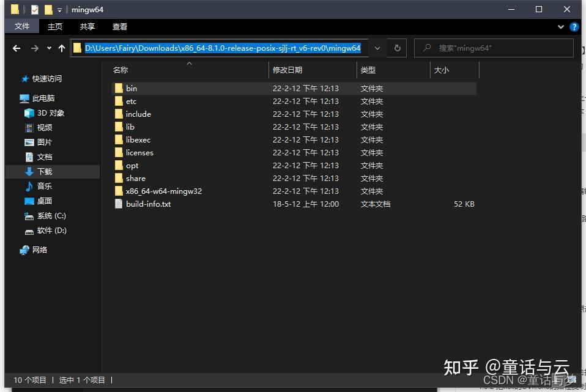This screenshot has height=392, width=586.
Task: Click the back navigation arrow
Action: pos(16,48)
